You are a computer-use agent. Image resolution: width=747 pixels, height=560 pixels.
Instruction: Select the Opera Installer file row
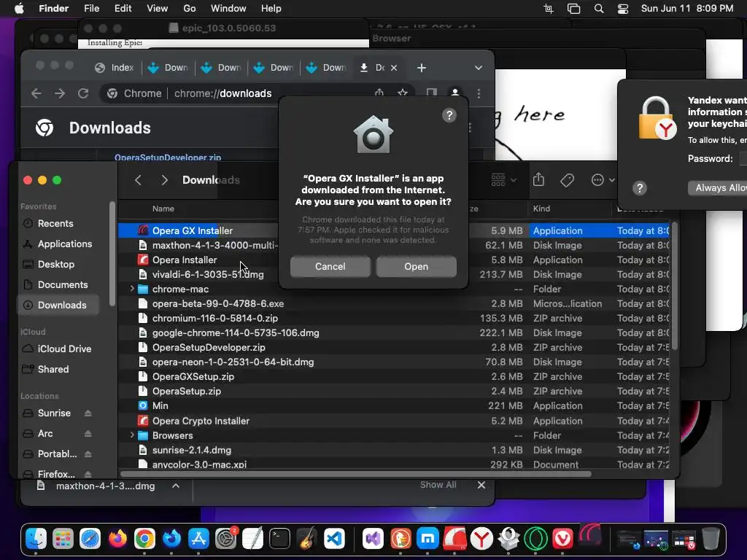coord(393,260)
